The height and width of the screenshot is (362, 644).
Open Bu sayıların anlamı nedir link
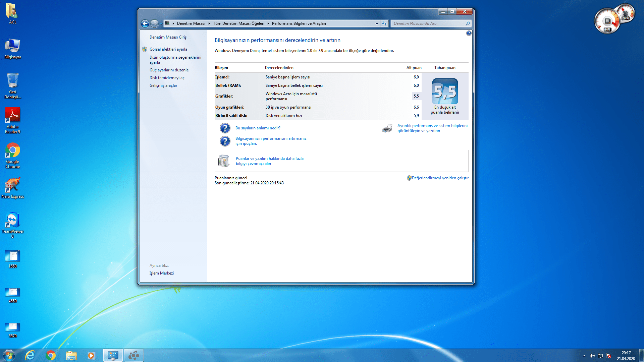[x=258, y=128]
